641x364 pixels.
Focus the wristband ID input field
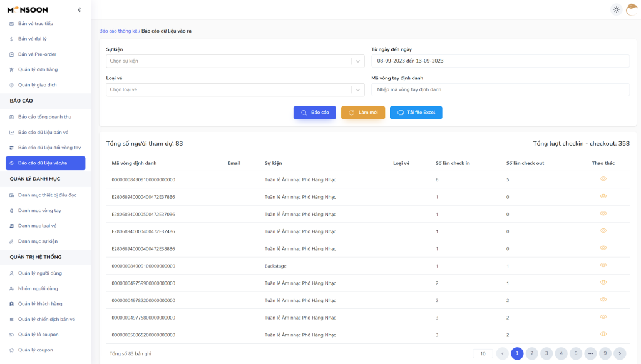500,89
